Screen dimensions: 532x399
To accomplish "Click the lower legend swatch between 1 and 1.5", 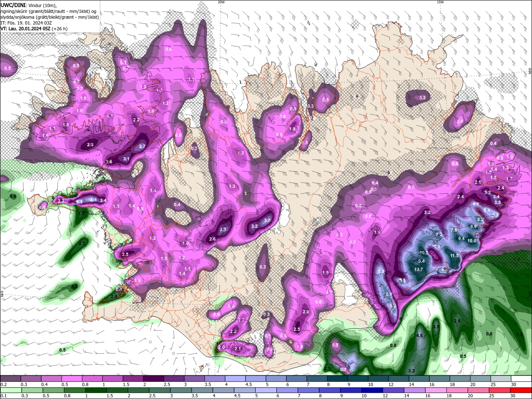I will [x=96, y=390].
